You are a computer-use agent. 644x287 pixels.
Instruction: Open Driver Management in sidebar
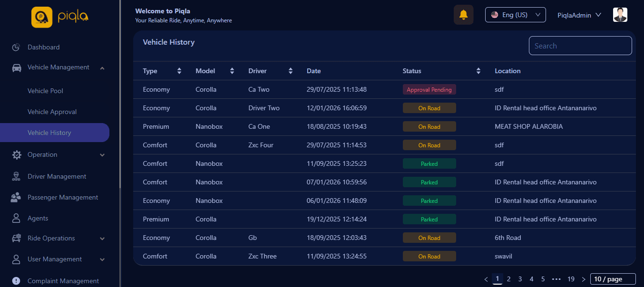[x=57, y=176]
